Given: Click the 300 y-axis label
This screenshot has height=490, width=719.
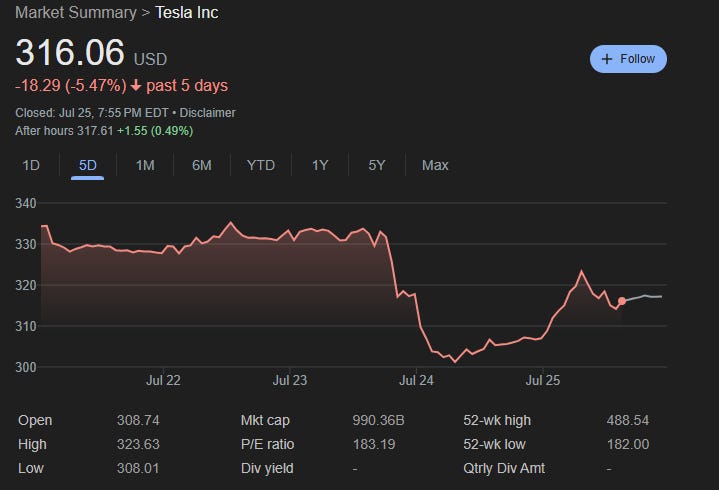Looking at the screenshot, I should click(x=26, y=367).
